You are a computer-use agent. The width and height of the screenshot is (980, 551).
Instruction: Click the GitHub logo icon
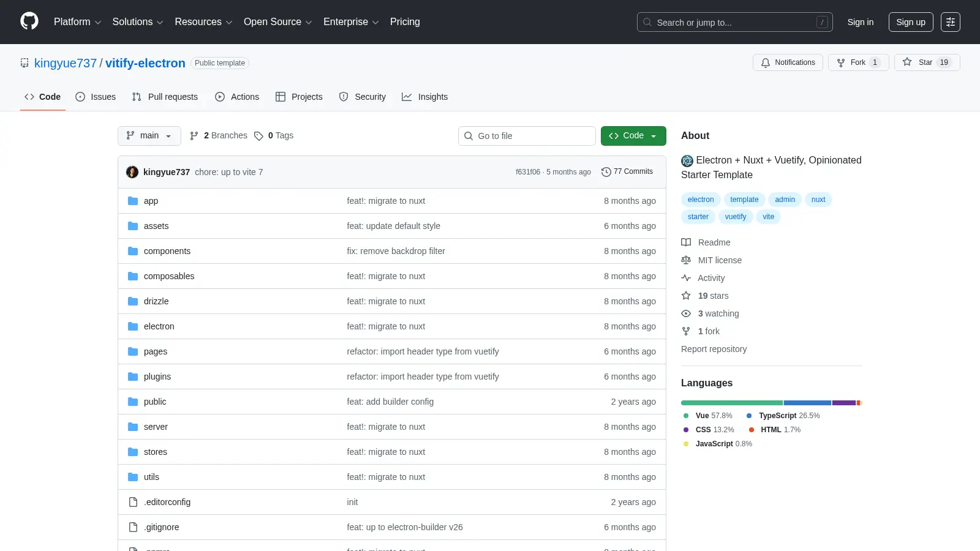(x=29, y=21)
